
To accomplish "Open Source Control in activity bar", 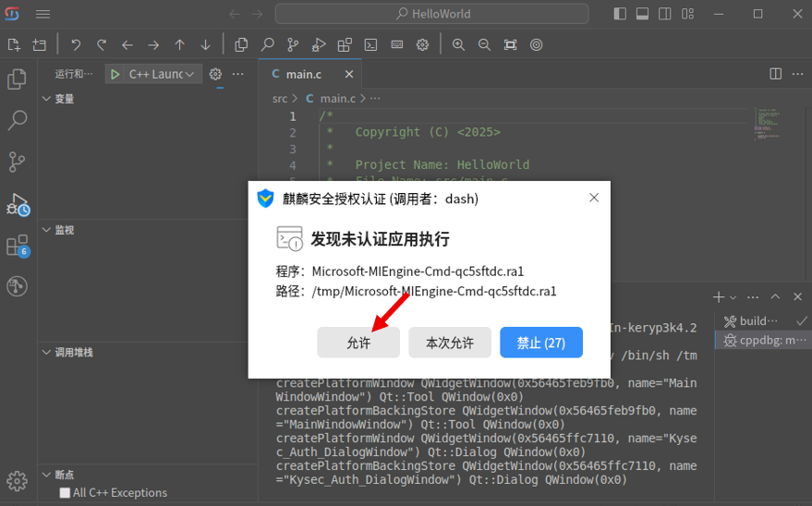I will [17, 162].
